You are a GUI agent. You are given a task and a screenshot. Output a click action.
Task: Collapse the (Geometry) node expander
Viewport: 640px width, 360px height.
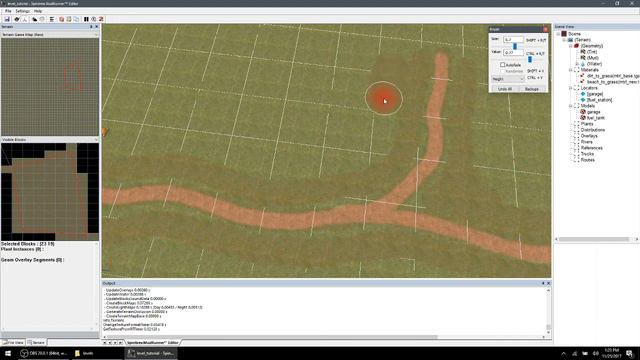(x=570, y=46)
